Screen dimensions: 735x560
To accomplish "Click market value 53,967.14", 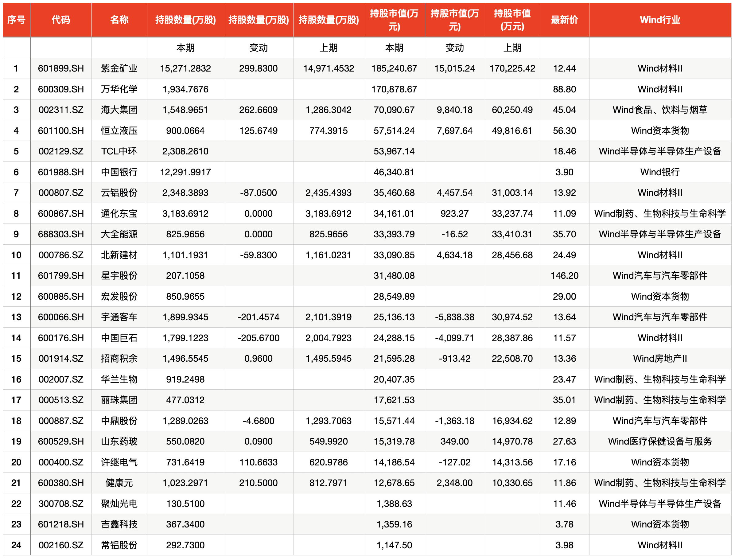I will pyautogui.click(x=394, y=151).
